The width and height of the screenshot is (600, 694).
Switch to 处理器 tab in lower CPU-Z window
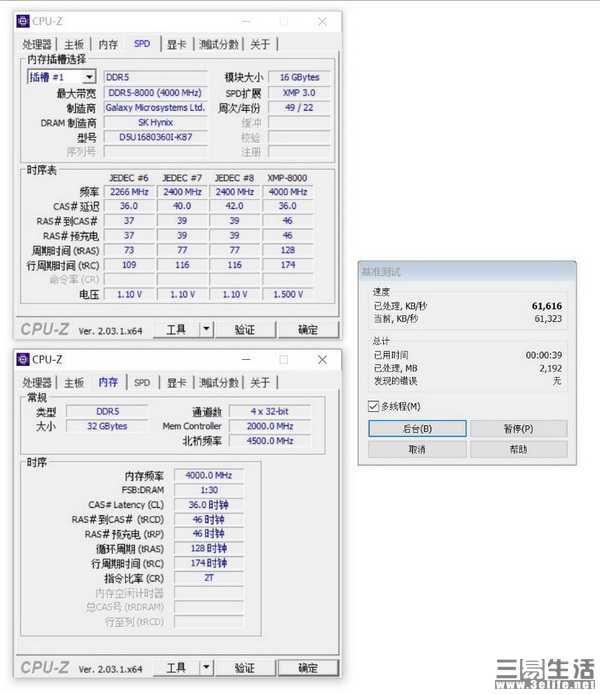coord(37,382)
